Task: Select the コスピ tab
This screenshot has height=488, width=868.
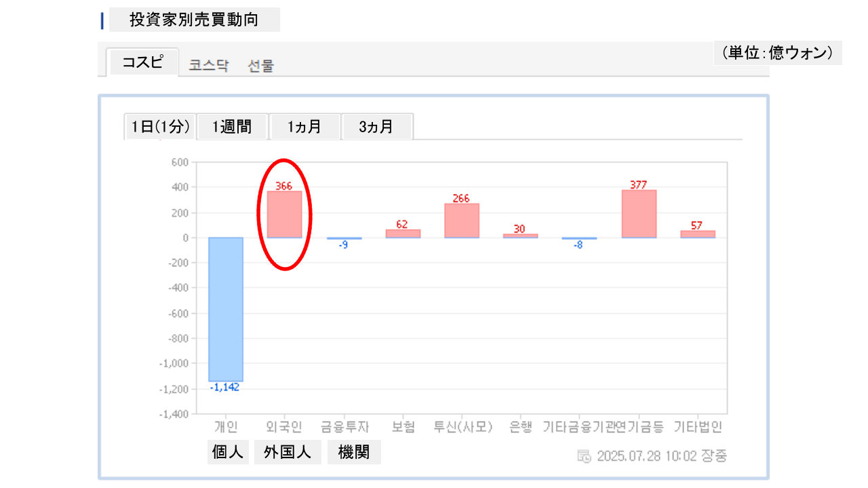Action: coord(142,62)
